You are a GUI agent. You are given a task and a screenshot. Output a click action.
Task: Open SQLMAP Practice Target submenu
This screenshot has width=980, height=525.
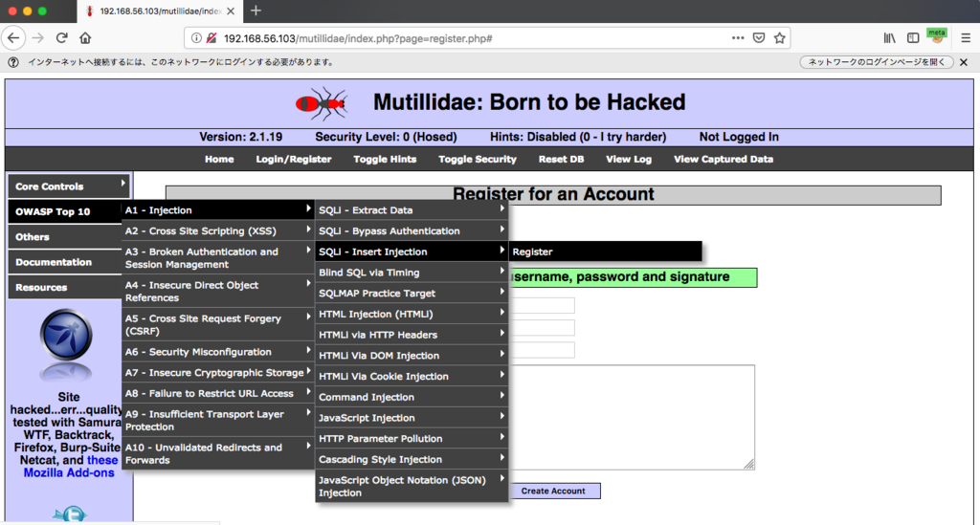tap(412, 293)
